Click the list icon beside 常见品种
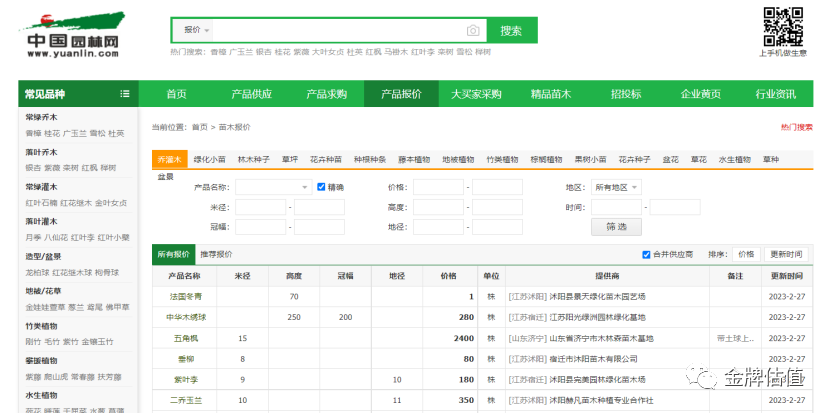 (125, 94)
